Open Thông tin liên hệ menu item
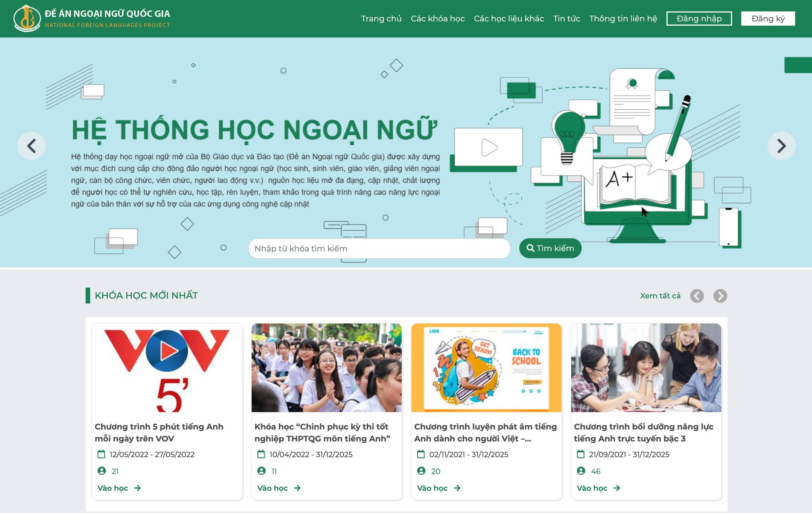Viewport: 812px width, 513px height. pos(623,19)
